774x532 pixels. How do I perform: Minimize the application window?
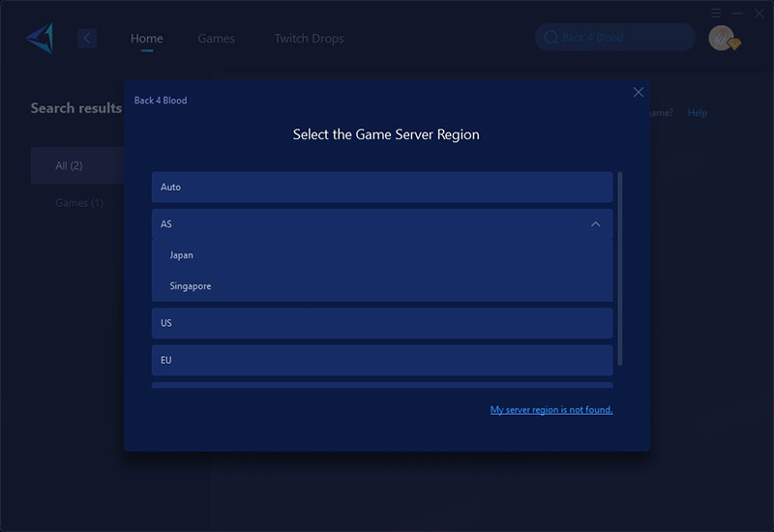pyautogui.click(x=737, y=14)
